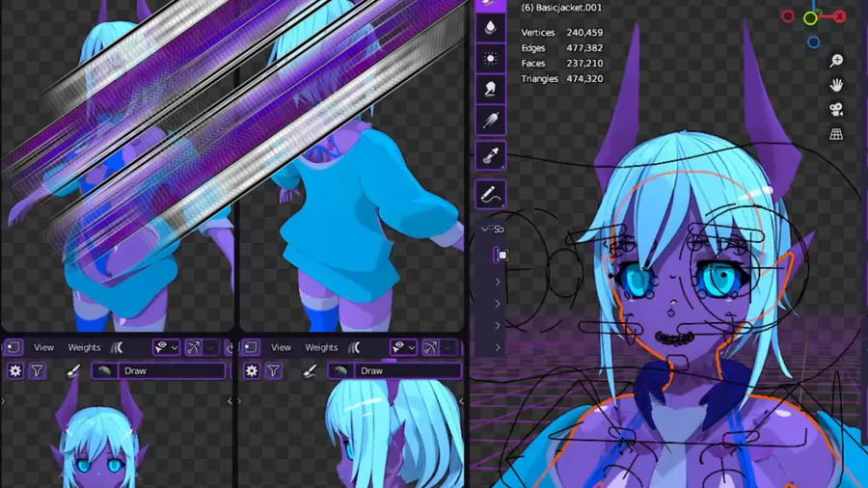Select the Gradient weight tool
Image resolution: width=868 pixels, height=488 pixels.
tap(491, 120)
